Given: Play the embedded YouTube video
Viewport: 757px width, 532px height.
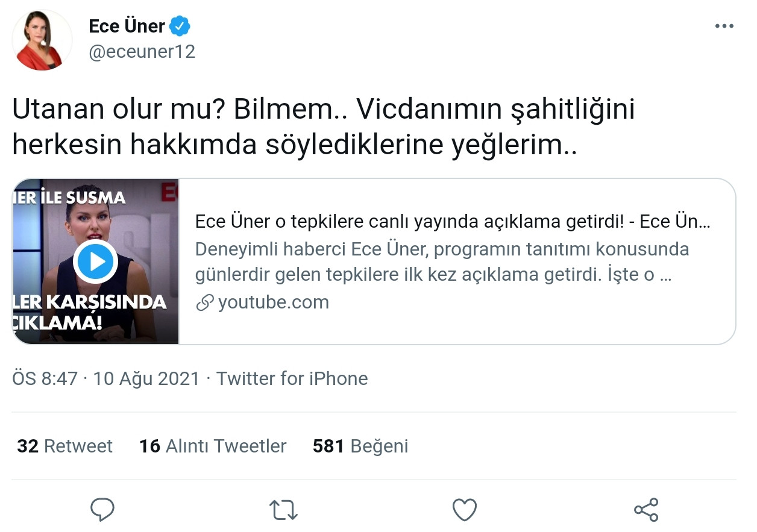Looking at the screenshot, I should 96,261.
